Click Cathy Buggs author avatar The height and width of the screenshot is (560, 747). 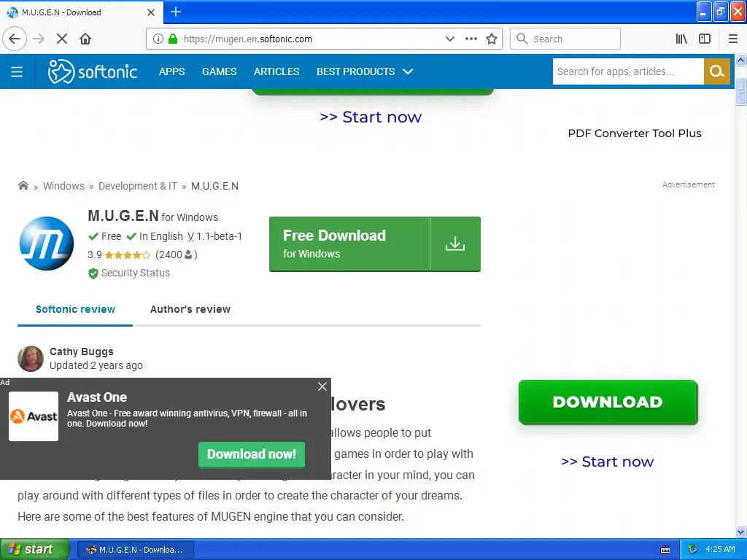pos(31,359)
